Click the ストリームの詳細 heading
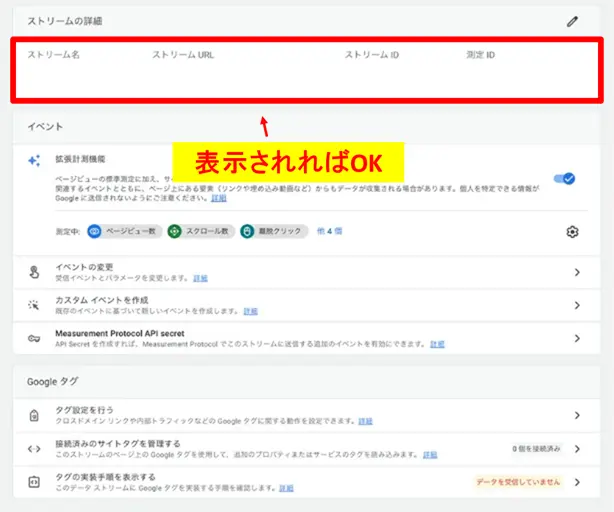Screen dimensions: 614x512 pos(65,21)
